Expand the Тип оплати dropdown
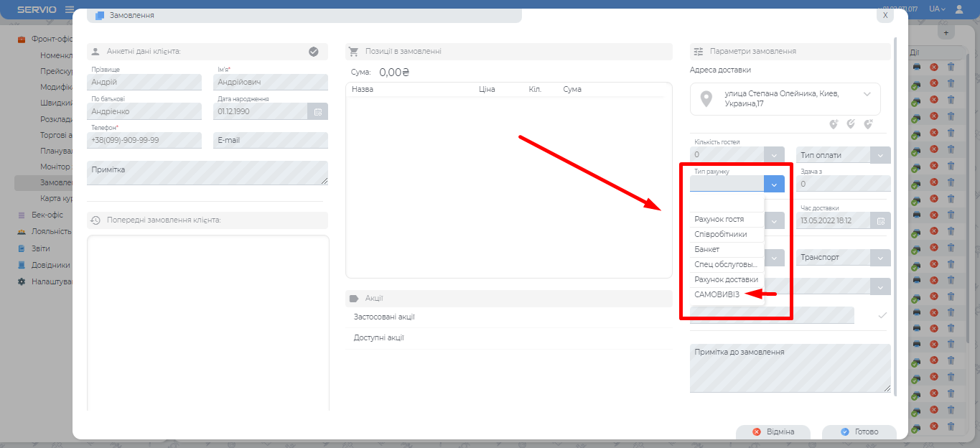The height and width of the screenshot is (448, 980). click(880, 155)
